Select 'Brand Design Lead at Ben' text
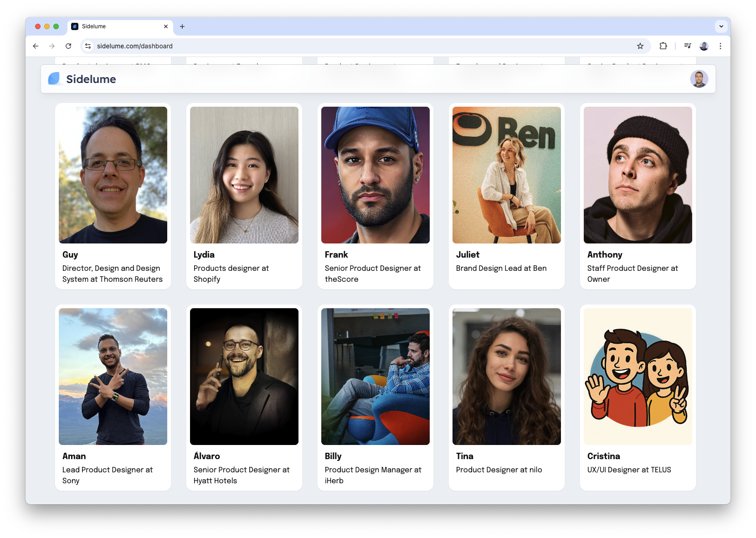 tap(501, 268)
